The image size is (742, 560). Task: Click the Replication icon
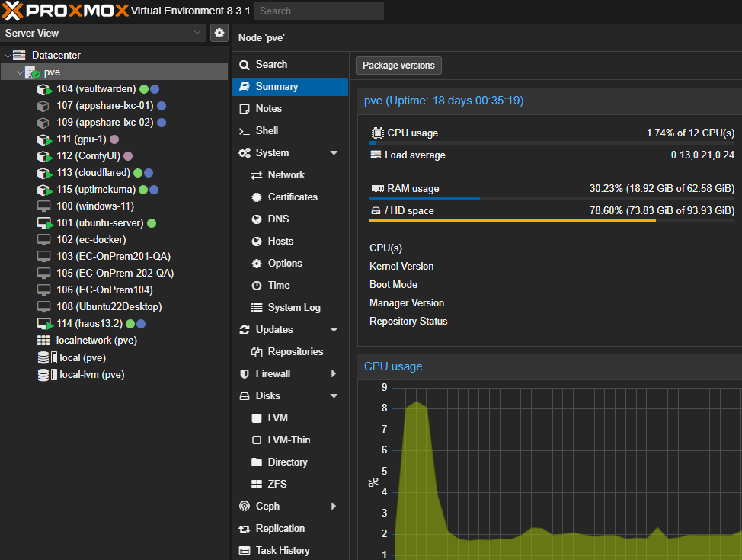[245, 528]
